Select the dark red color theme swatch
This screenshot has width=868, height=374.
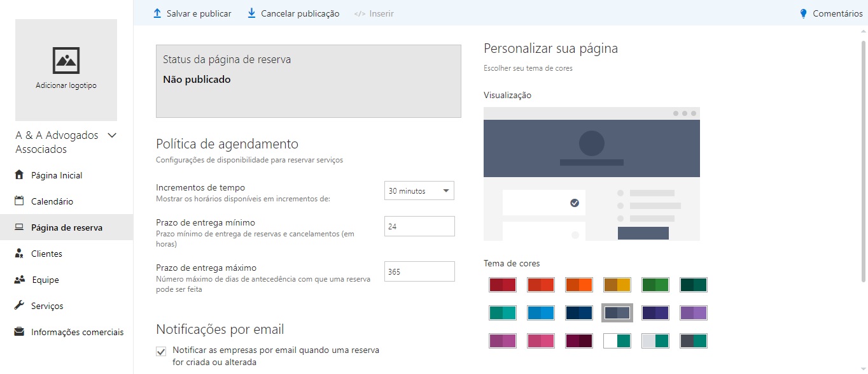pos(502,284)
